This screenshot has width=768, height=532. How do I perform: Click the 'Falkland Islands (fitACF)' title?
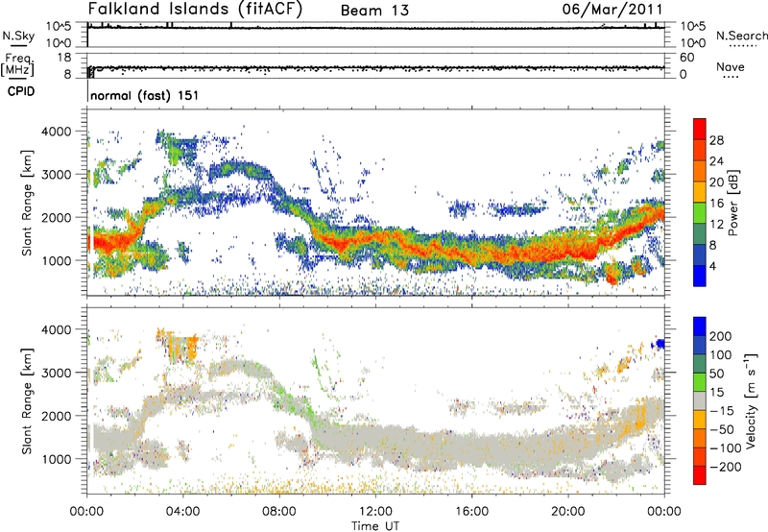pos(195,9)
